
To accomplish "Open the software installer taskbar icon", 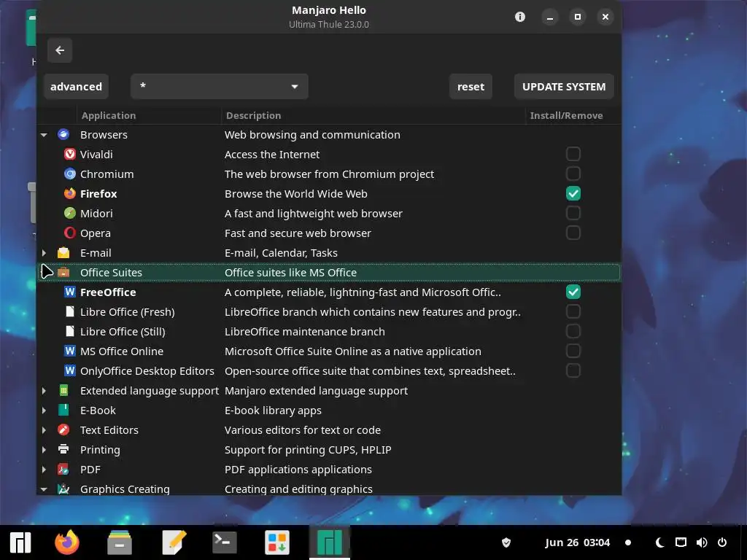I will (x=276, y=542).
